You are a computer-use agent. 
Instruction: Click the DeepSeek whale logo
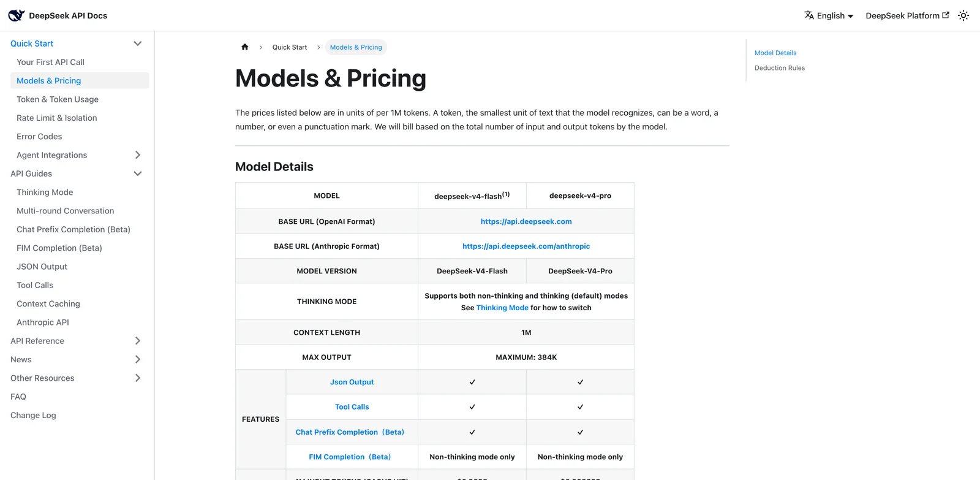point(16,15)
